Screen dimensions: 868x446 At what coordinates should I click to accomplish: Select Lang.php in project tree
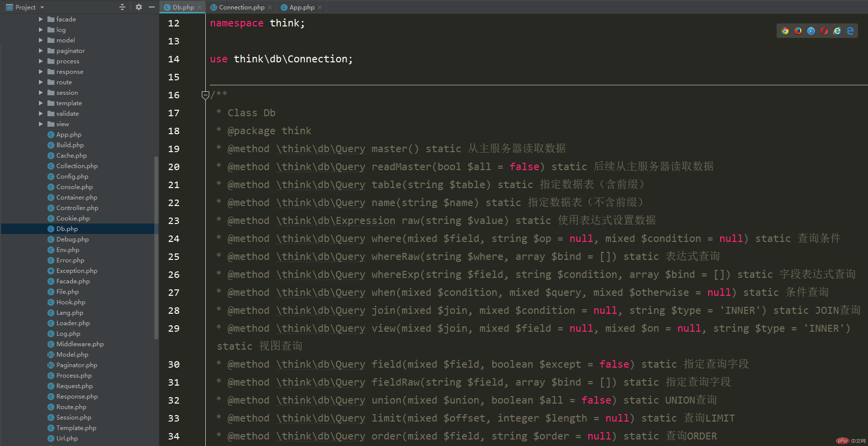tap(65, 313)
